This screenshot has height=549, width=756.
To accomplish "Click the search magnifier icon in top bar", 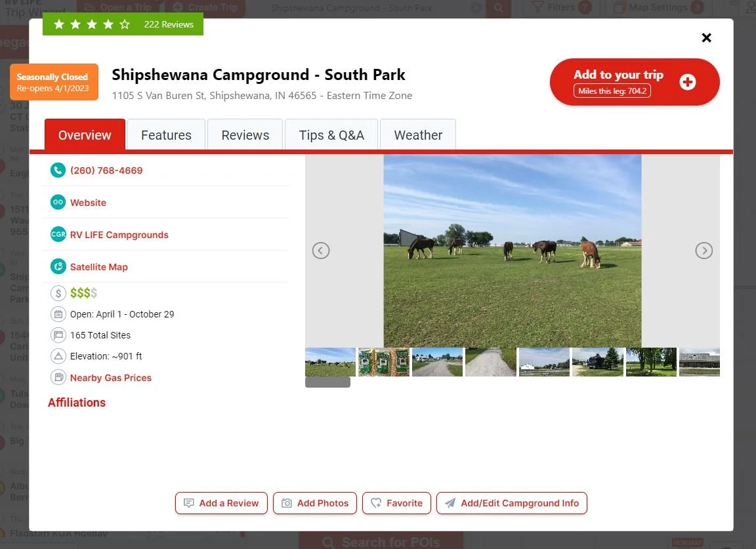I will coord(499,8).
